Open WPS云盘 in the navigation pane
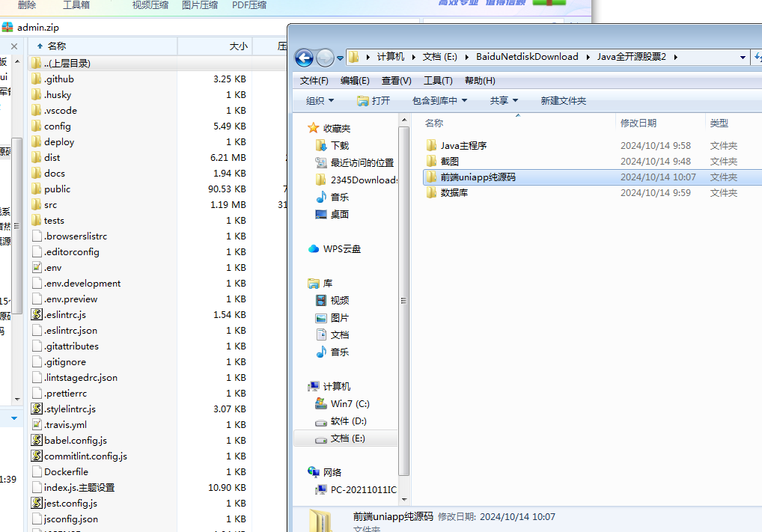Screen dimensions: 762x532 [x=341, y=248]
